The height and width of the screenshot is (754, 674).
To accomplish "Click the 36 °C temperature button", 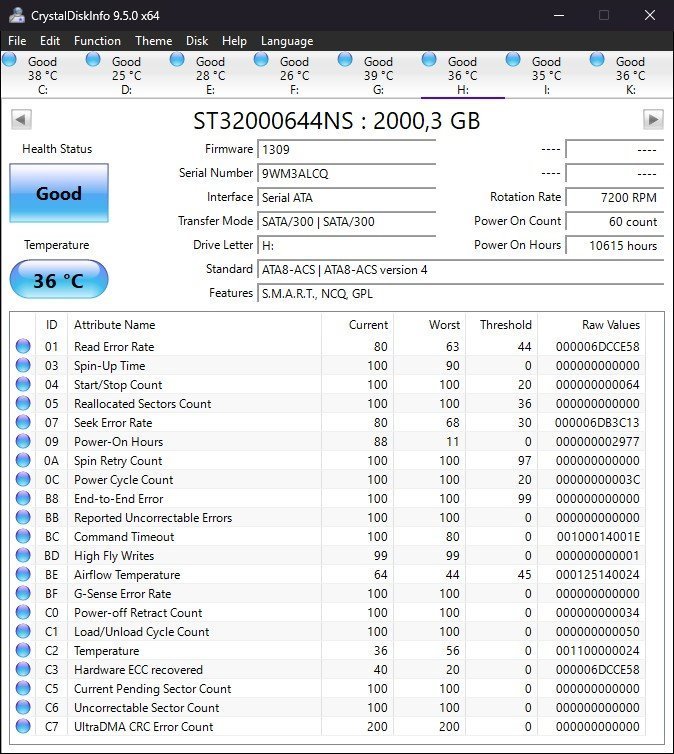I will (x=58, y=280).
